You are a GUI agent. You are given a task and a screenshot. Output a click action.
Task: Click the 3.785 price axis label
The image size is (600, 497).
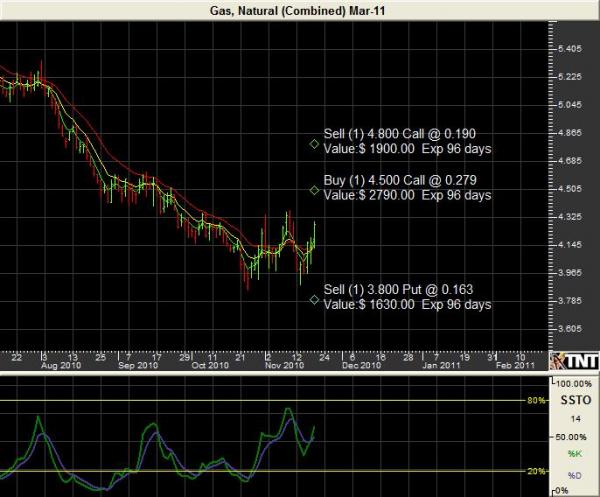point(571,300)
